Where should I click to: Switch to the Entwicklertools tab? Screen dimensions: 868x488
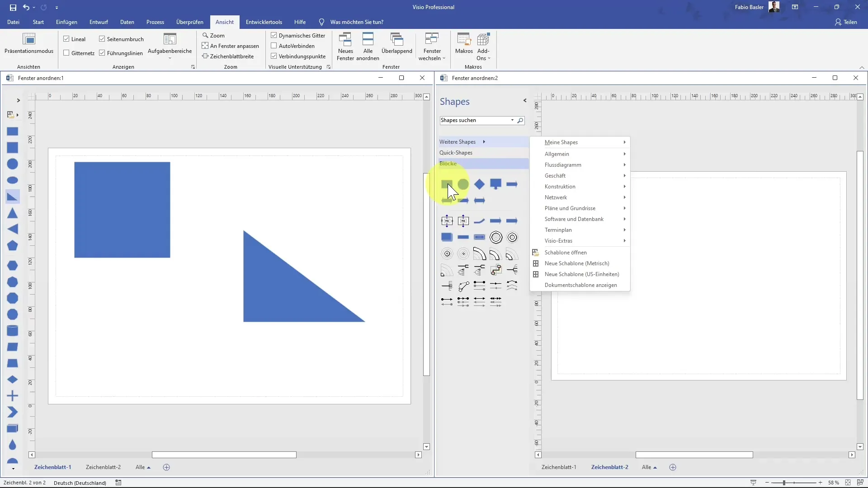[264, 22]
